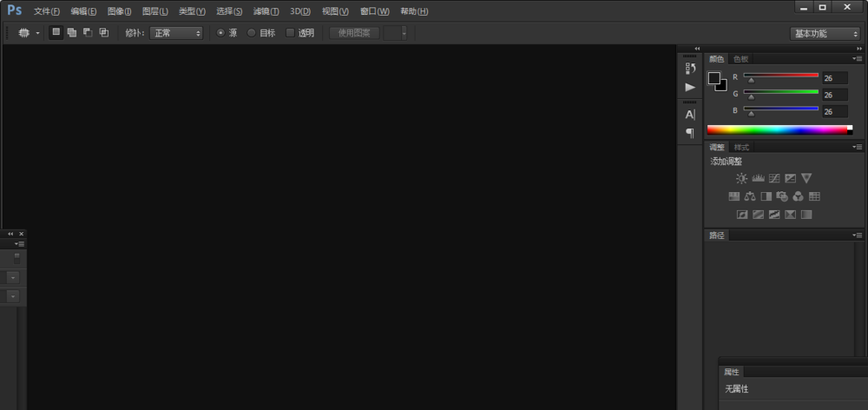868x410 pixels.
Task: Open the History panel icon
Action: click(x=690, y=68)
